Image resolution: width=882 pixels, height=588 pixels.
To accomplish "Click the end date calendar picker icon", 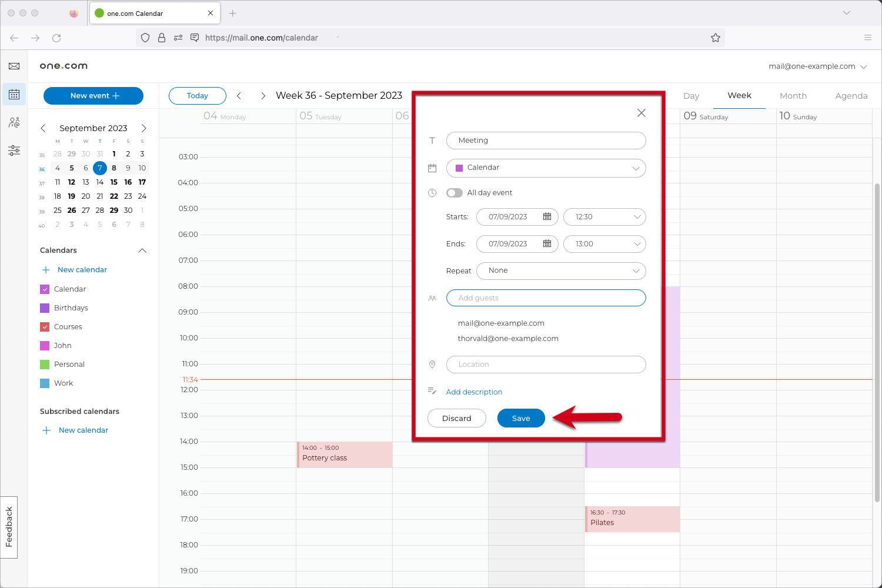I will 547,243.
